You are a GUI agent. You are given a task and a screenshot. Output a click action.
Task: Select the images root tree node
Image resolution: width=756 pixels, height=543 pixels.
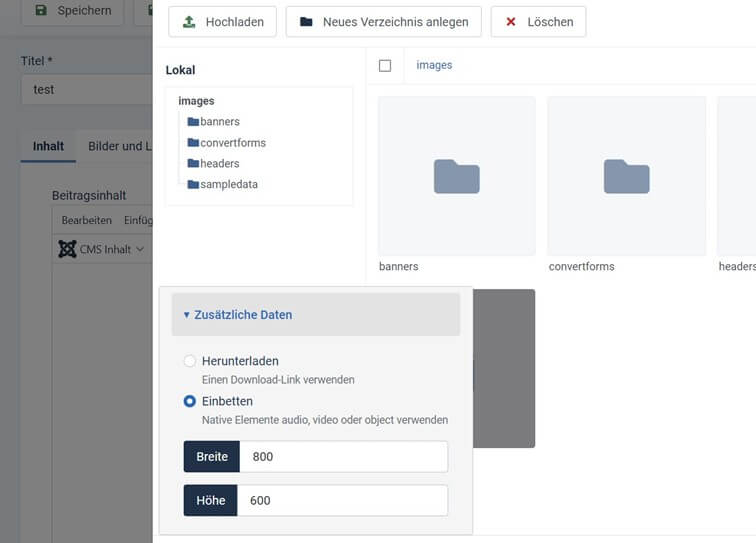coord(196,101)
